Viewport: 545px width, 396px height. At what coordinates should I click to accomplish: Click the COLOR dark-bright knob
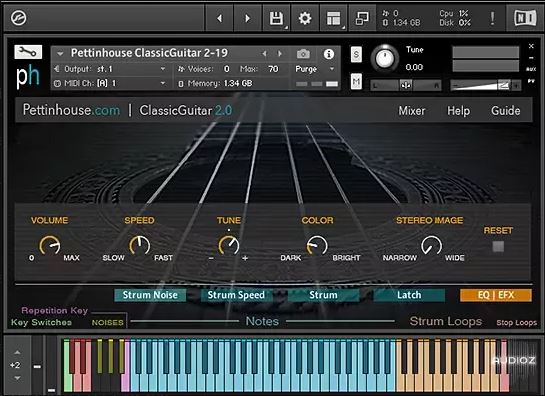(317, 245)
